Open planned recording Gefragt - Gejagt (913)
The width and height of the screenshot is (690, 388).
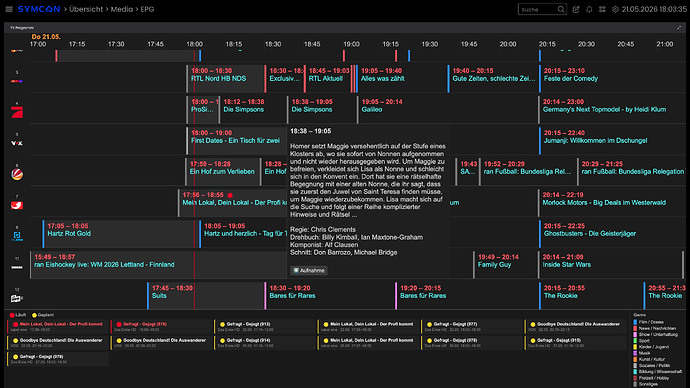click(x=264, y=326)
